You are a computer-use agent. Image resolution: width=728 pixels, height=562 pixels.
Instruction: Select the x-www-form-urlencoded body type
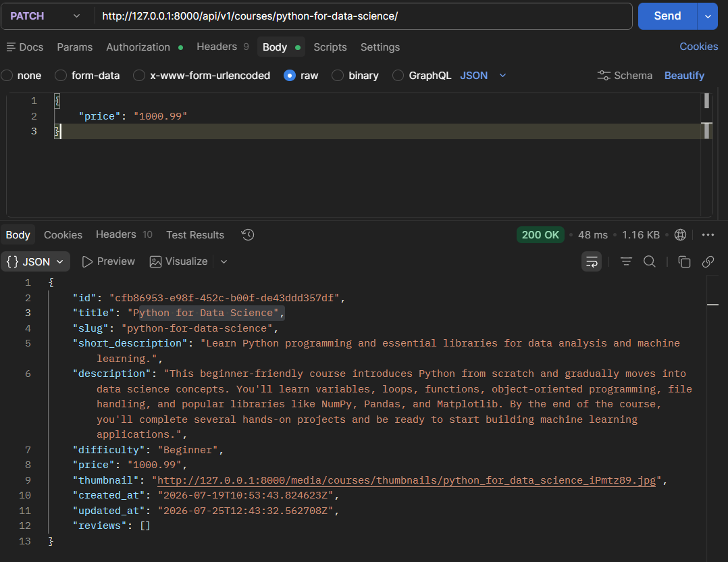point(201,75)
